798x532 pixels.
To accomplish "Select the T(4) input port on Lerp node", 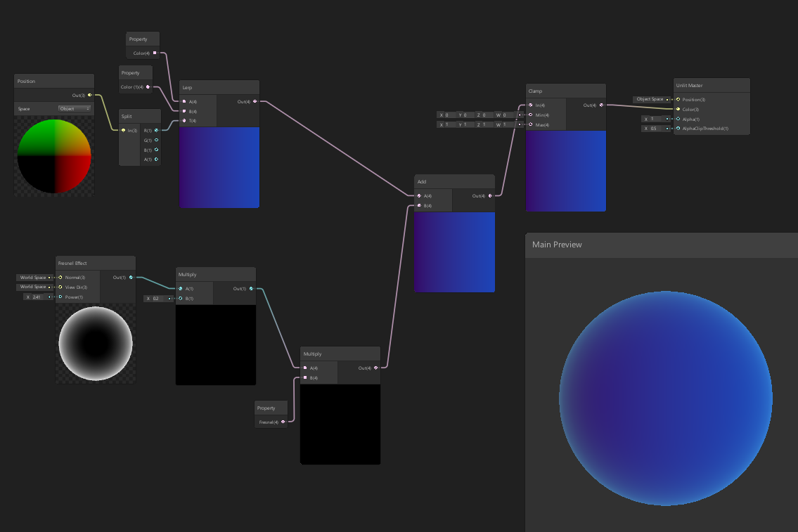I will pos(184,121).
